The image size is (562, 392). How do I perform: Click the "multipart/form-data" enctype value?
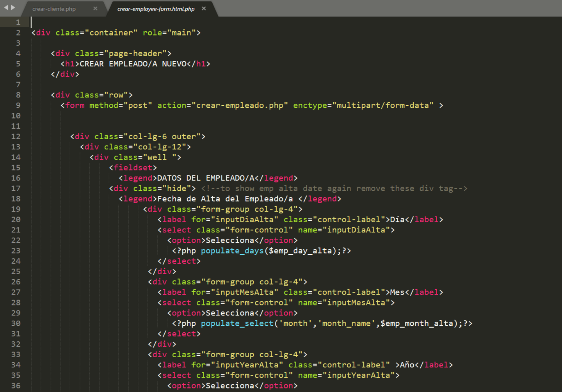(x=382, y=105)
